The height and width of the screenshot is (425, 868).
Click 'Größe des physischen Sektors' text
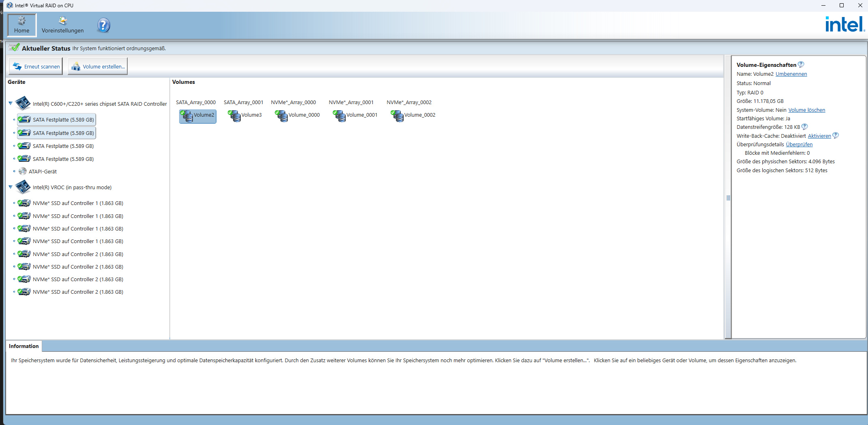(x=785, y=162)
